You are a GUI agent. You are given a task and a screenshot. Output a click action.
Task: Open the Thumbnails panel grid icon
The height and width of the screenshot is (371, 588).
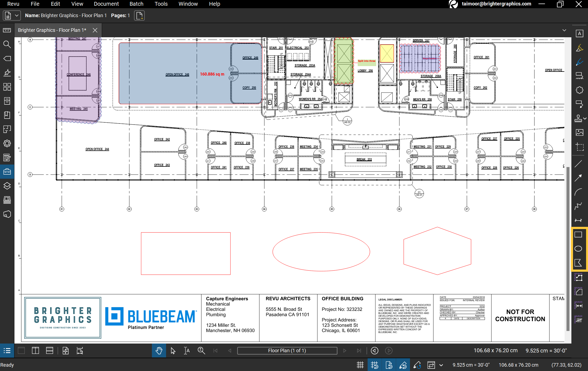(7, 87)
